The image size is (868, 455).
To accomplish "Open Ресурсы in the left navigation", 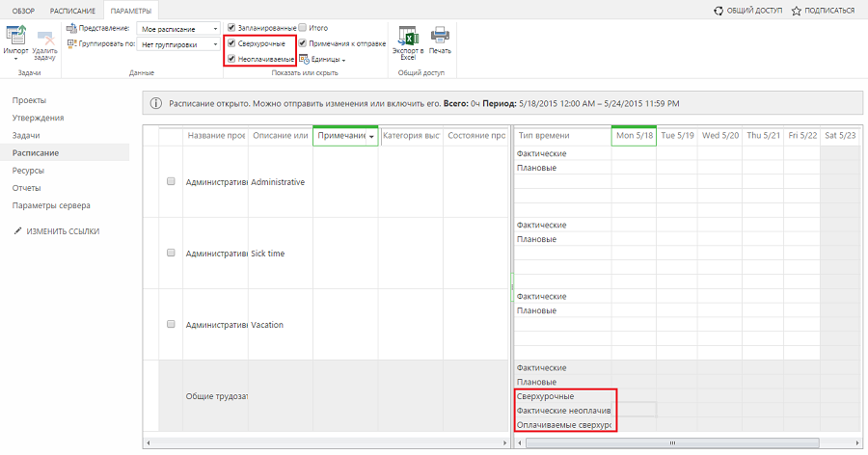I will 28,171.
